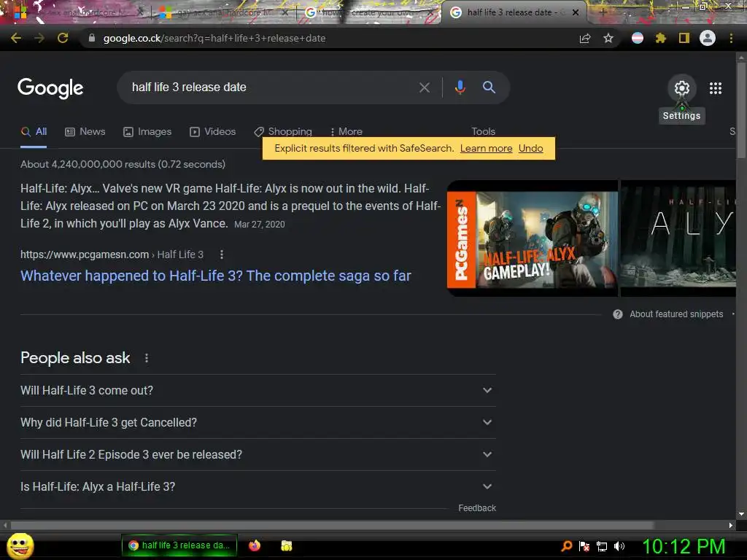This screenshot has width=747, height=560.
Task: Open Google Settings gear
Action: pos(682,88)
